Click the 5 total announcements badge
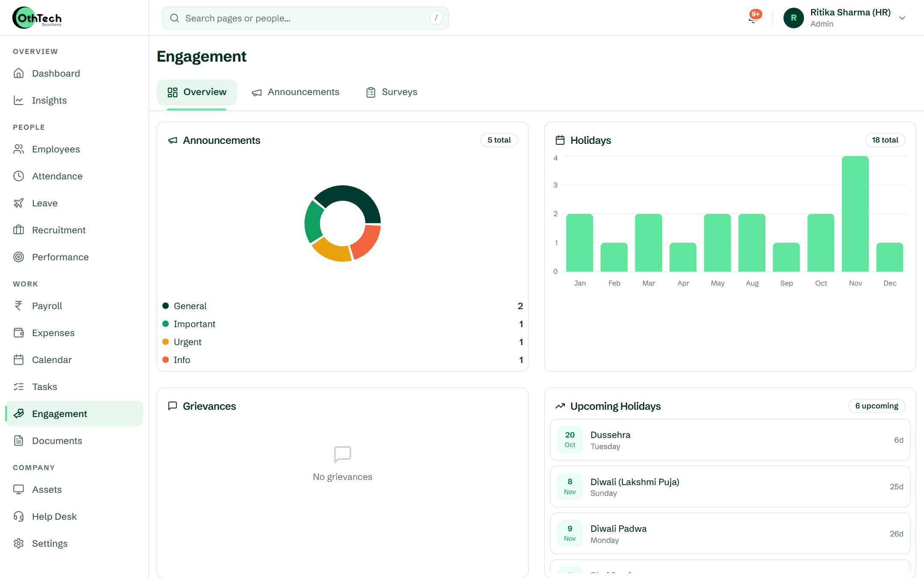Viewport: 924px width, 578px height. pos(499,140)
